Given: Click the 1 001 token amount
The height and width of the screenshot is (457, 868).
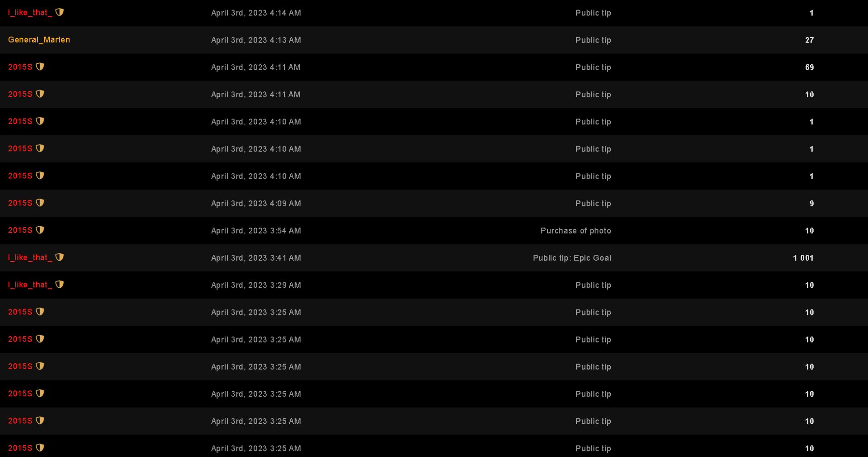Looking at the screenshot, I should 803,258.
